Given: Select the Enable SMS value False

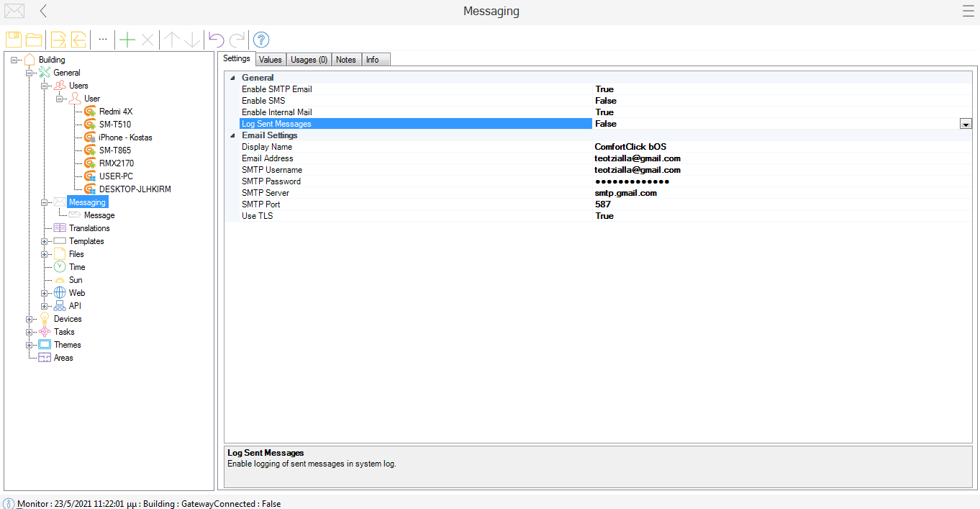Looking at the screenshot, I should click(x=605, y=101).
